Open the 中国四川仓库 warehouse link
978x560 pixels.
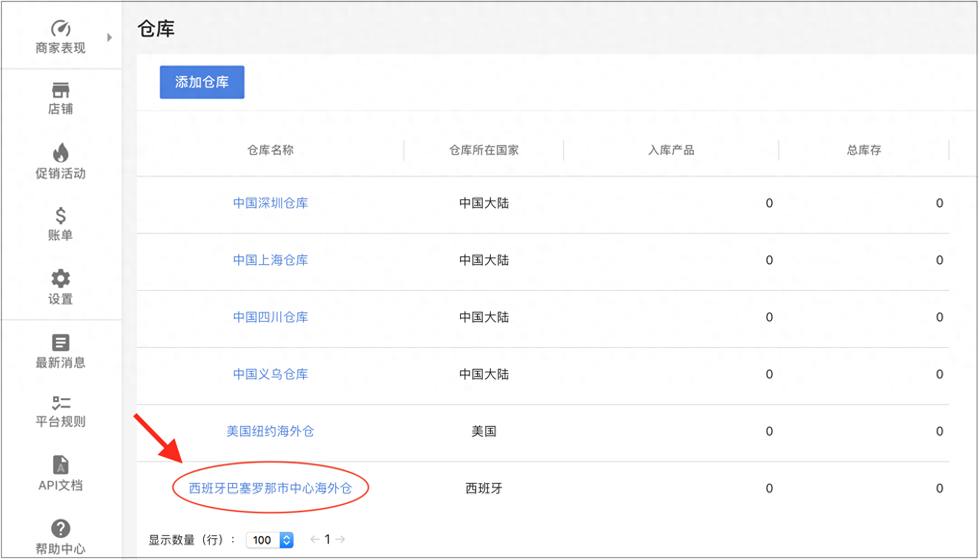pos(271,317)
